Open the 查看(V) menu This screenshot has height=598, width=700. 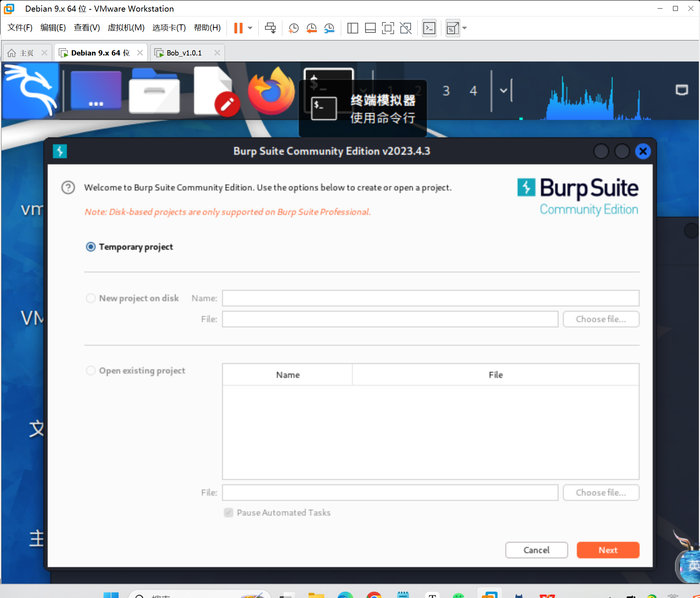pyautogui.click(x=87, y=28)
